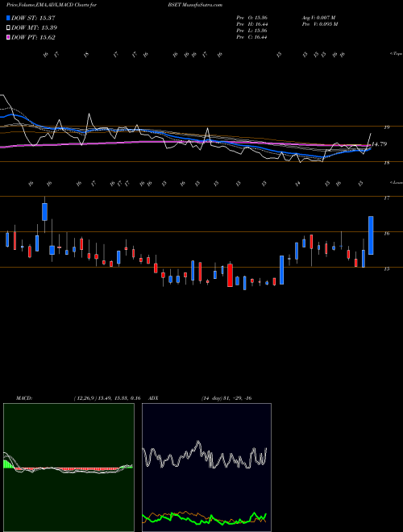
Task: Click the blue DOW ST legend swatch
Action: [8, 18]
